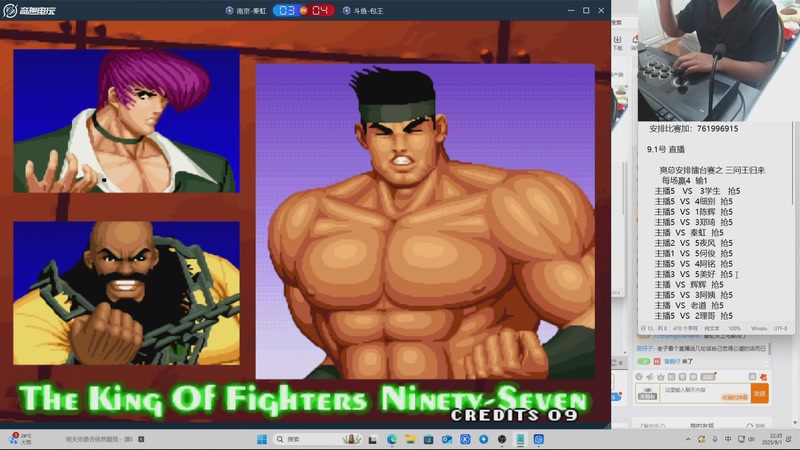Click the line '9.1号 直播' in notepad

(665, 149)
